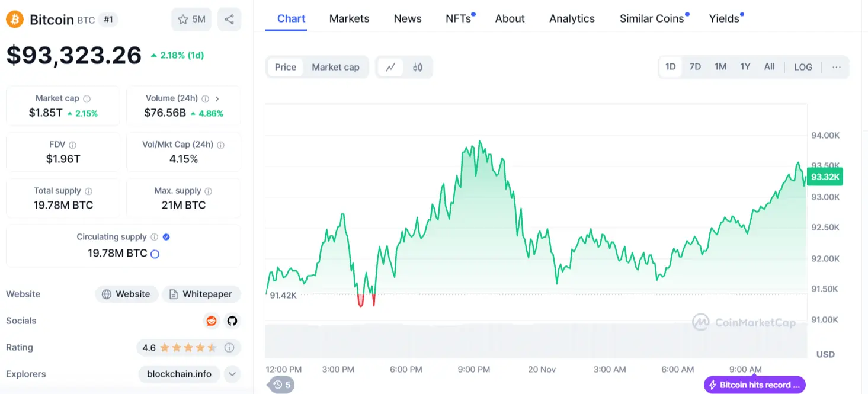868x394 pixels.
Task: Click the 4.86% volume change
Action: click(x=207, y=113)
